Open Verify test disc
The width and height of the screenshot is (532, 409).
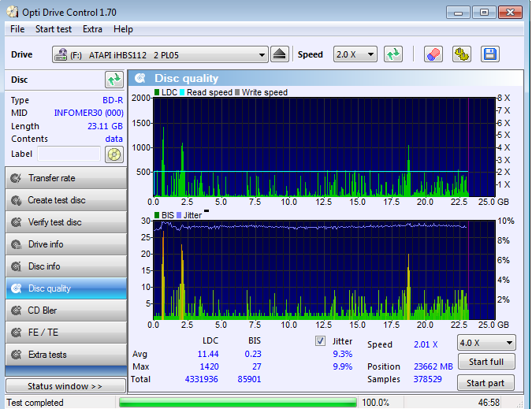coord(66,222)
